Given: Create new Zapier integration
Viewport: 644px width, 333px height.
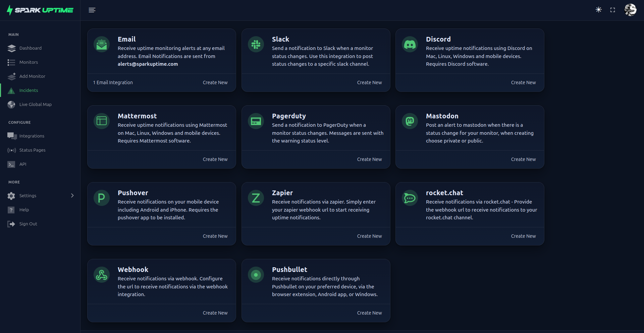Looking at the screenshot, I should 369,236.
